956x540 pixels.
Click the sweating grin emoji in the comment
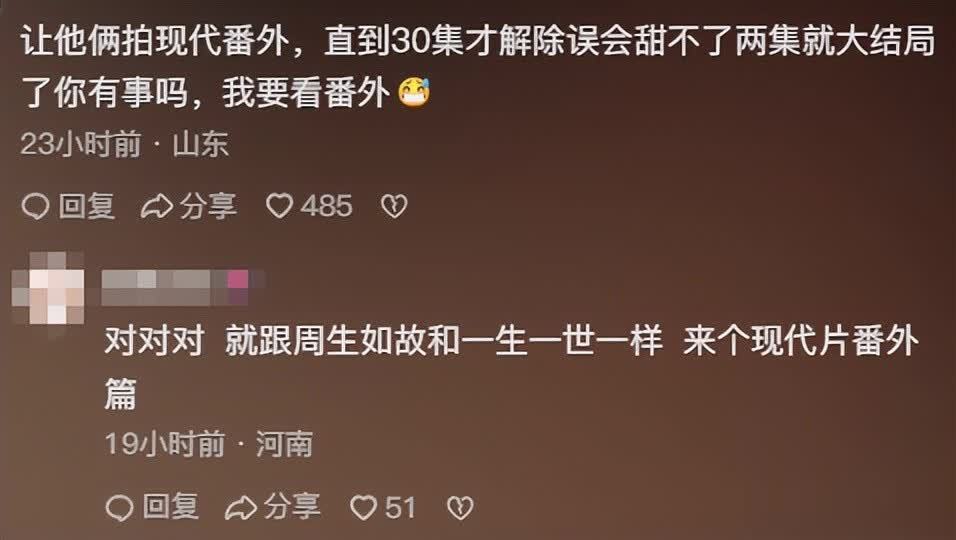click(x=415, y=93)
